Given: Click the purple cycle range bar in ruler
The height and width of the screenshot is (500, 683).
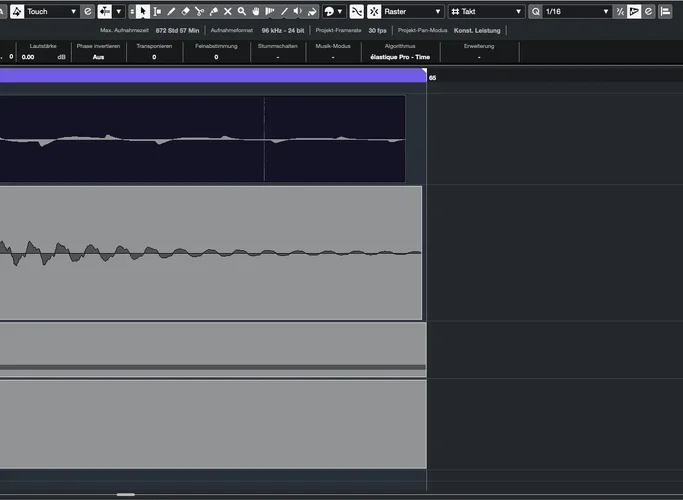Looking at the screenshot, I should pos(210,75).
